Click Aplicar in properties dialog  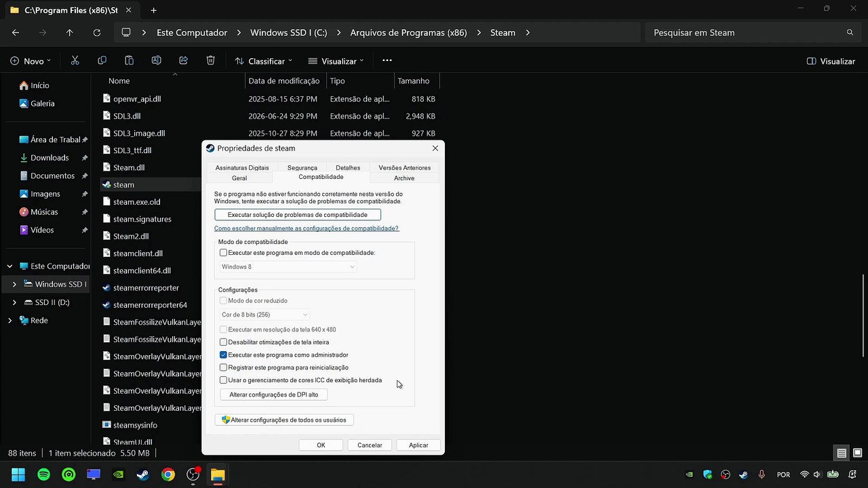(x=418, y=445)
